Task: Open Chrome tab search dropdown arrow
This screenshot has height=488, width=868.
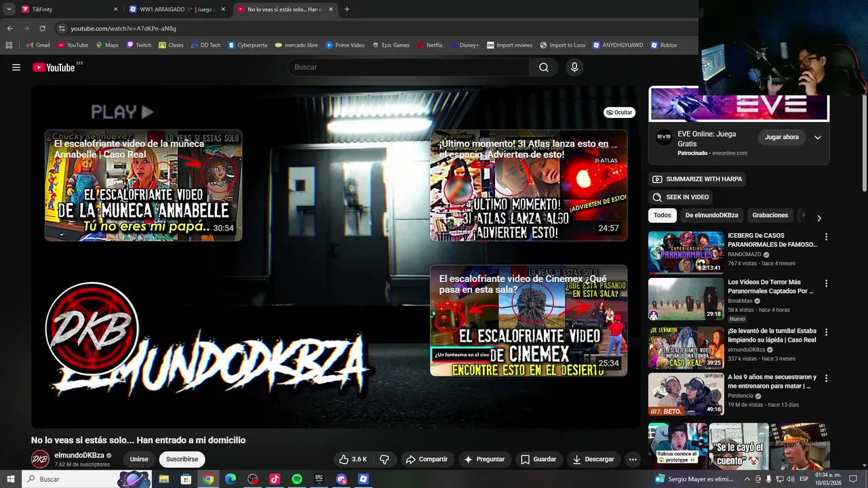Action: (9, 9)
